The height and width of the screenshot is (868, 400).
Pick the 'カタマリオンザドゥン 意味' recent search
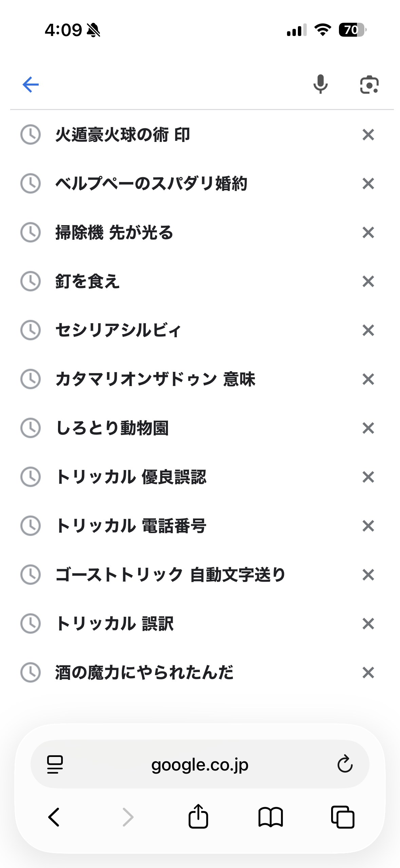pos(155,379)
